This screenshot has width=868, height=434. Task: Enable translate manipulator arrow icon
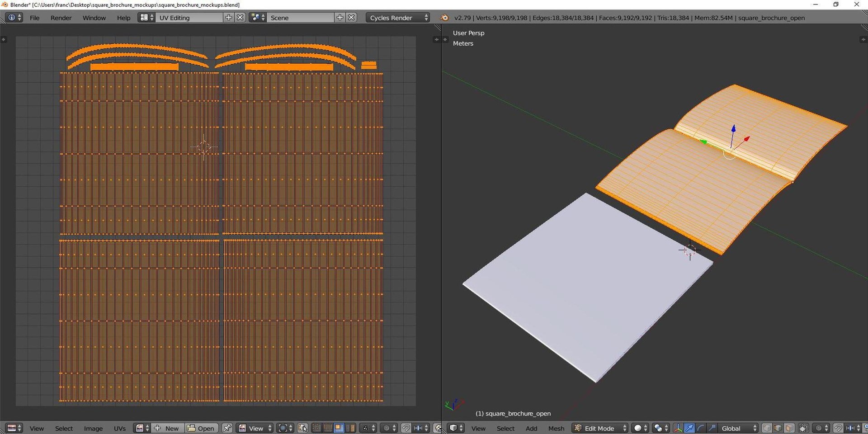click(689, 428)
